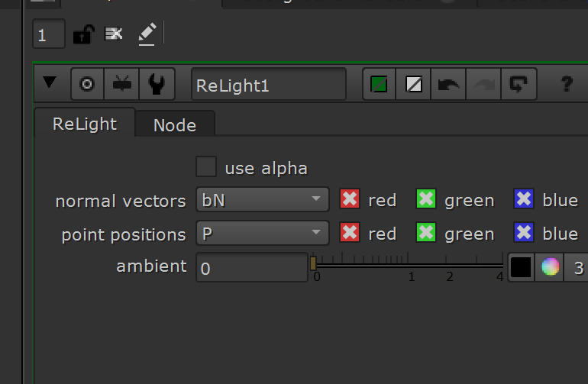588x384 pixels.
Task: Collapse the ReLight1 panel with triangle
Action: point(50,82)
